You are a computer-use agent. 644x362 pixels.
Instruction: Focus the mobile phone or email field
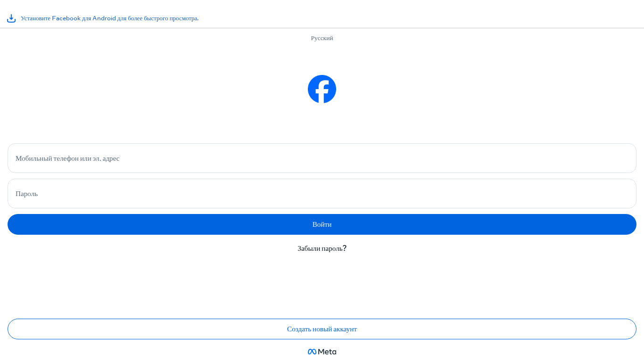point(322,158)
